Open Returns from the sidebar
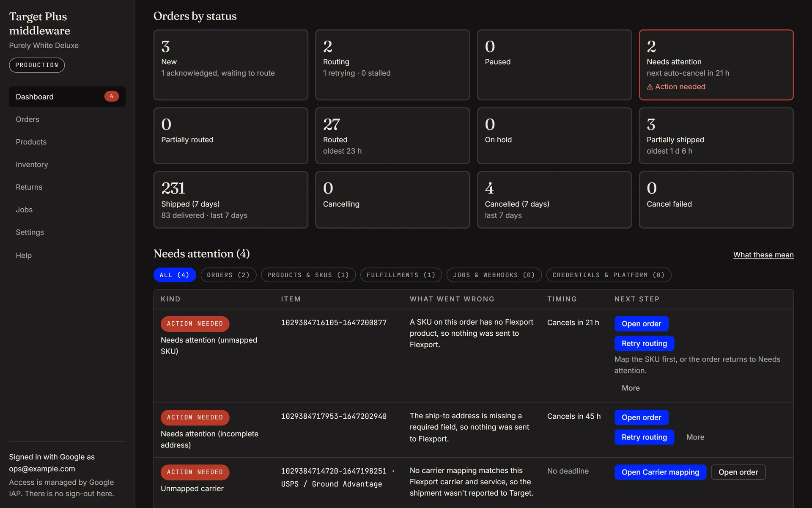Viewport: 812px width, 508px height. (x=67, y=187)
